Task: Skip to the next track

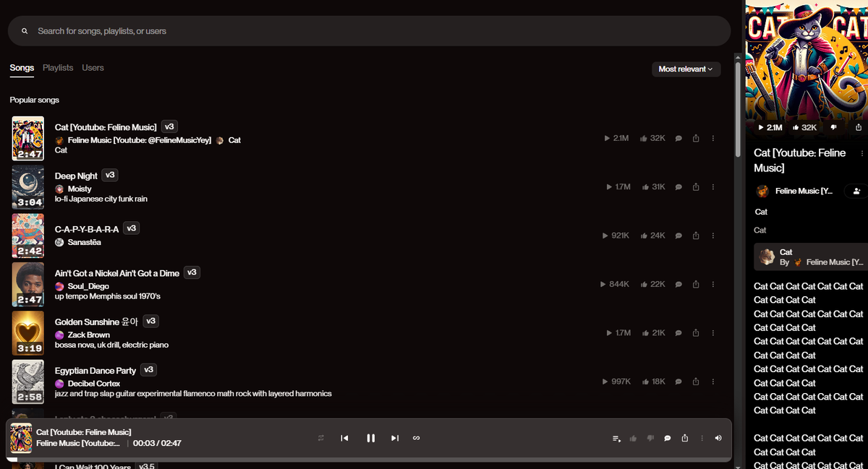Action: coord(395,438)
